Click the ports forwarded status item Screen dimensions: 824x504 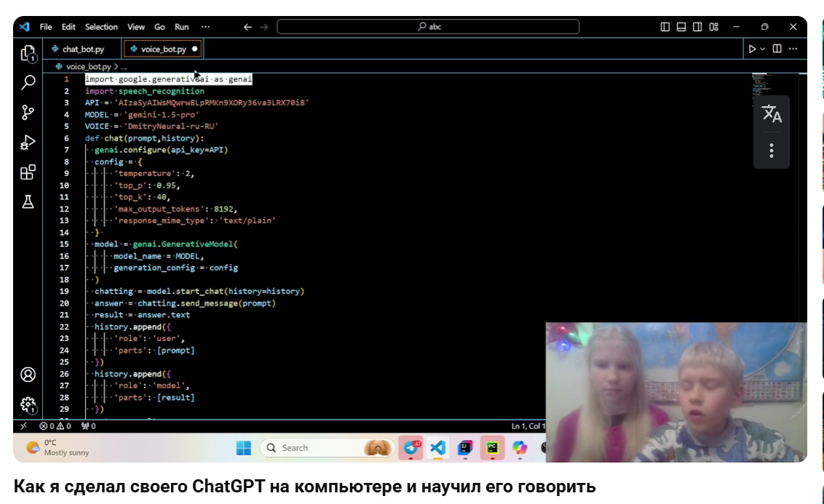pyautogui.click(x=88, y=426)
